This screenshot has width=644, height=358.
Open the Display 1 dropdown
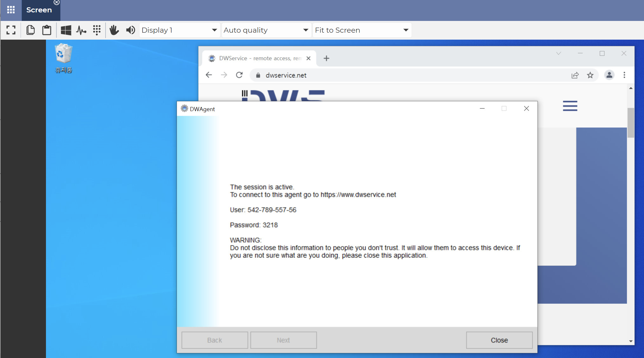click(x=179, y=30)
